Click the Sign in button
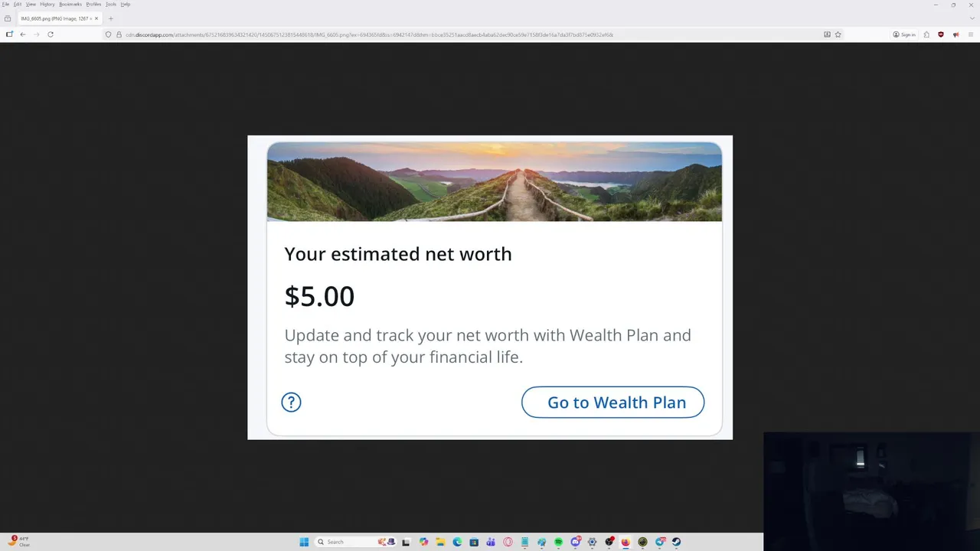980x551 pixels. [x=904, y=34]
